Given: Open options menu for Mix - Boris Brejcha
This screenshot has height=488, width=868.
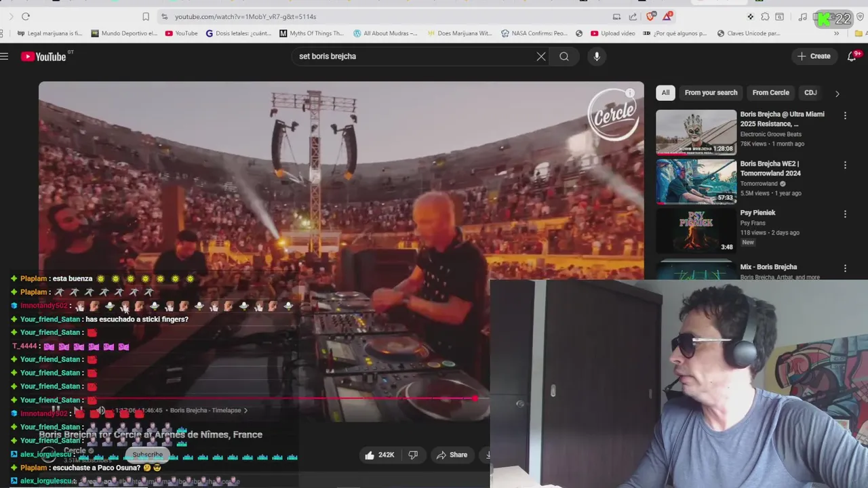Looking at the screenshot, I should pyautogui.click(x=845, y=268).
